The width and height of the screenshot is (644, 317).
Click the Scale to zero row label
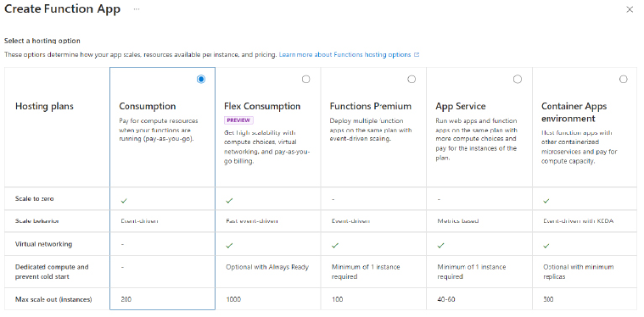(x=35, y=198)
